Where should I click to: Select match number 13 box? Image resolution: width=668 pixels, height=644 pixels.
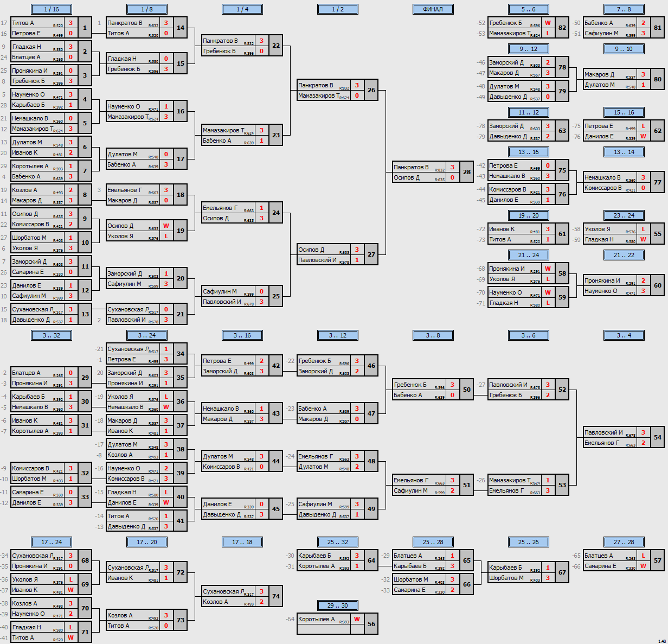click(85, 314)
